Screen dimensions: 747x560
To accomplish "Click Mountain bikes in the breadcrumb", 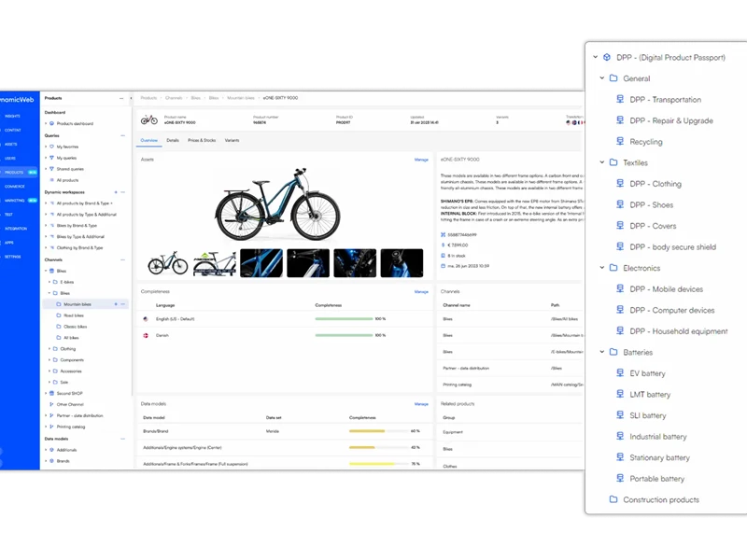I will point(241,98).
